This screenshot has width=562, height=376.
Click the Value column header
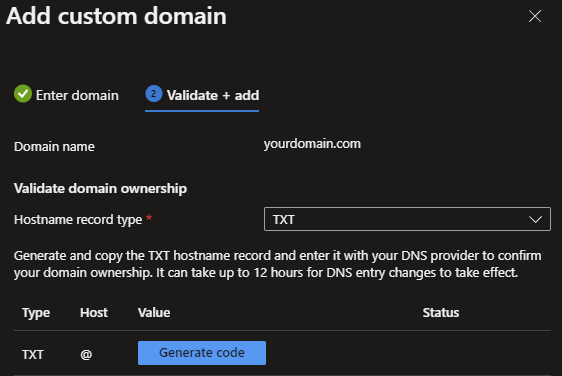click(x=154, y=313)
